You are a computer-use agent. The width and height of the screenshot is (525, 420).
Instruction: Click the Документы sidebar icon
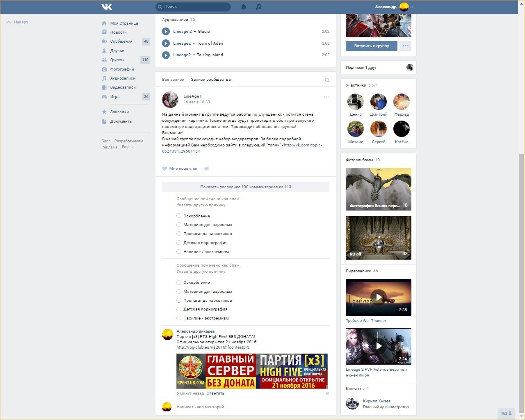104,121
